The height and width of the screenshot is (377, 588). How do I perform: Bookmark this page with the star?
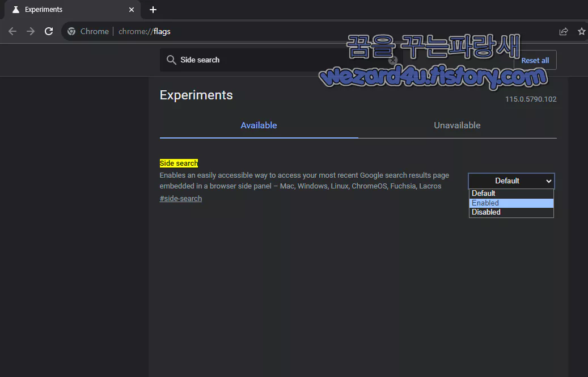coord(582,32)
